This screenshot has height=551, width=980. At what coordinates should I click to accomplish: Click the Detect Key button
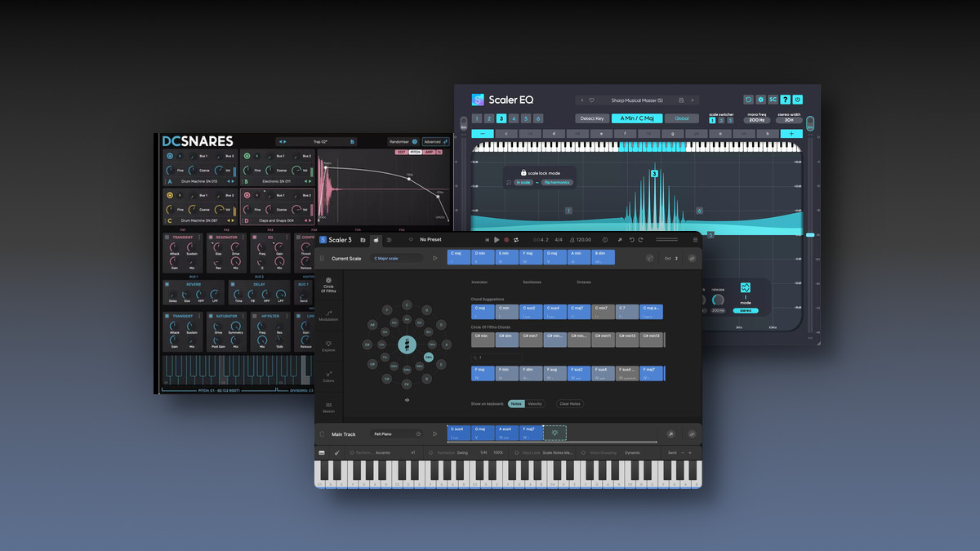(x=591, y=118)
